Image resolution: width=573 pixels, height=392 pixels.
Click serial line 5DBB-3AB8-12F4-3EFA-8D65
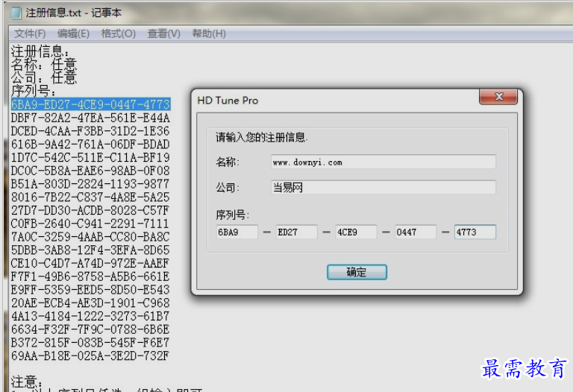pos(90,250)
